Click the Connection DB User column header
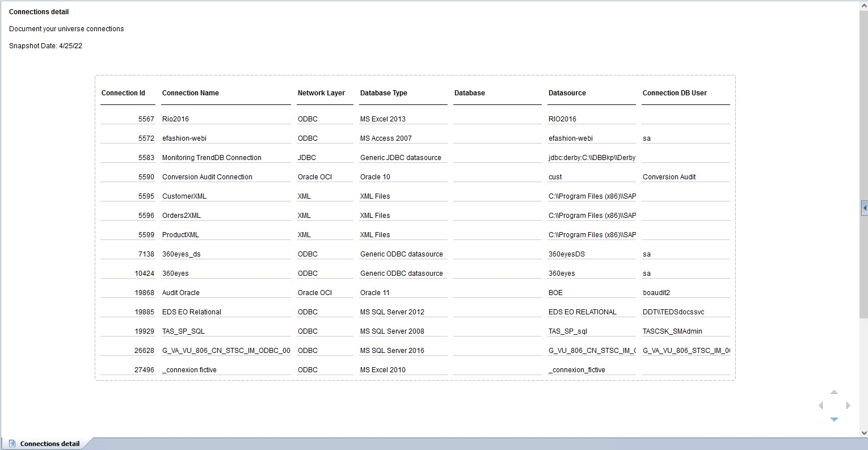868x450 pixels. (x=675, y=93)
